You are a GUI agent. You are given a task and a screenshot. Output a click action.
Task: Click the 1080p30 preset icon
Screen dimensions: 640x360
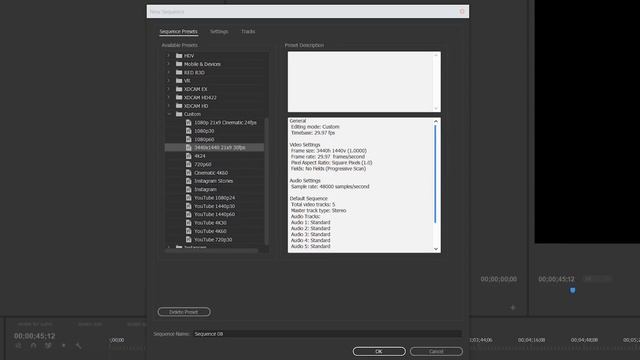189,131
